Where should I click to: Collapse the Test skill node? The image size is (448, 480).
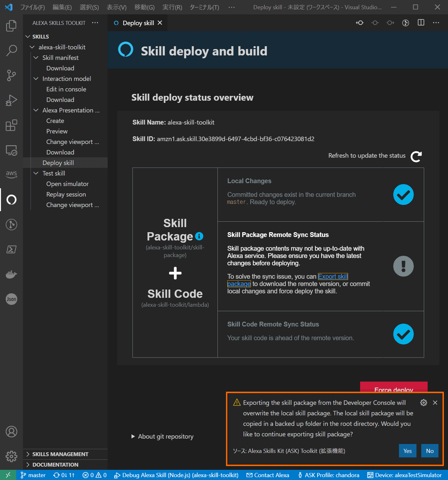point(36,173)
